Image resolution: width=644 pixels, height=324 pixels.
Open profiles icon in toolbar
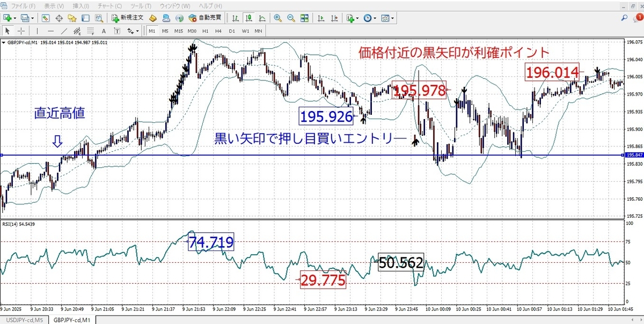(x=26, y=18)
